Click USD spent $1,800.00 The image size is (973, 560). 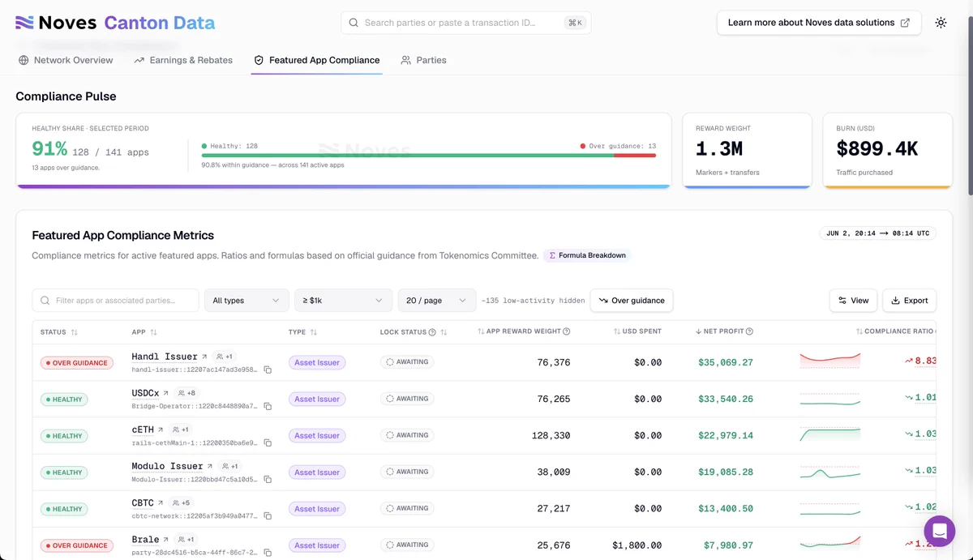coord(637,545)
